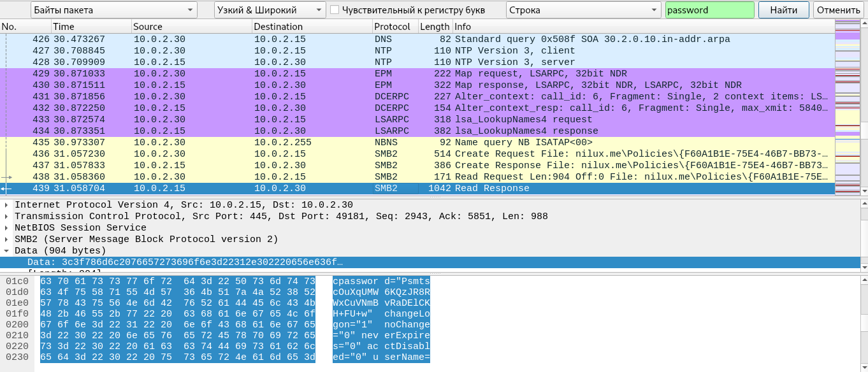Select packet 433 'lsa_LookupNames4 request'
Image resolution: width=868 pixels, height=372 pixels.
(417, 120)
